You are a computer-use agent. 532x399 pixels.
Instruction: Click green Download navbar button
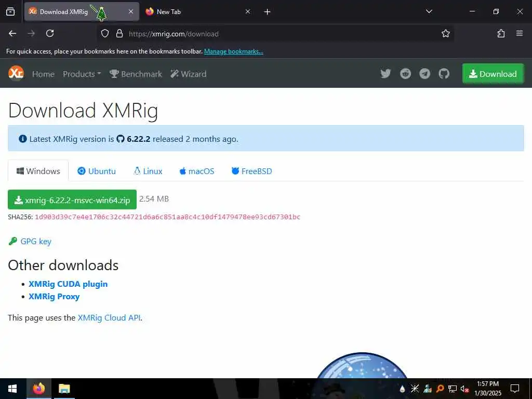click(493, 74)
